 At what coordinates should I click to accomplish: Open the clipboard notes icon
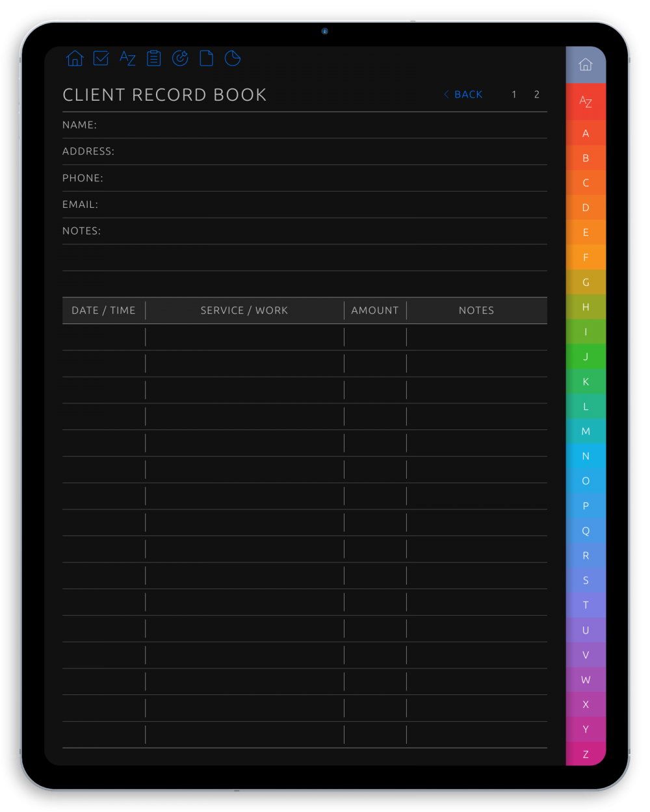(153, 58)
